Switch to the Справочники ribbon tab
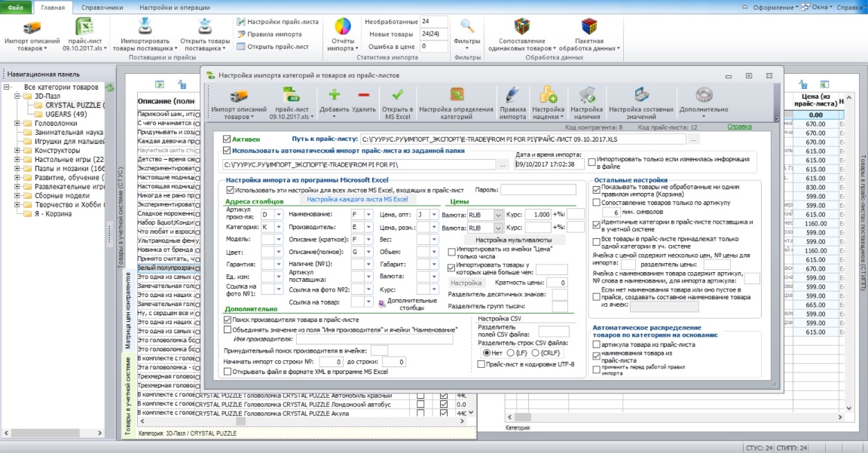The image size is (868, 453). coord(102,8)
